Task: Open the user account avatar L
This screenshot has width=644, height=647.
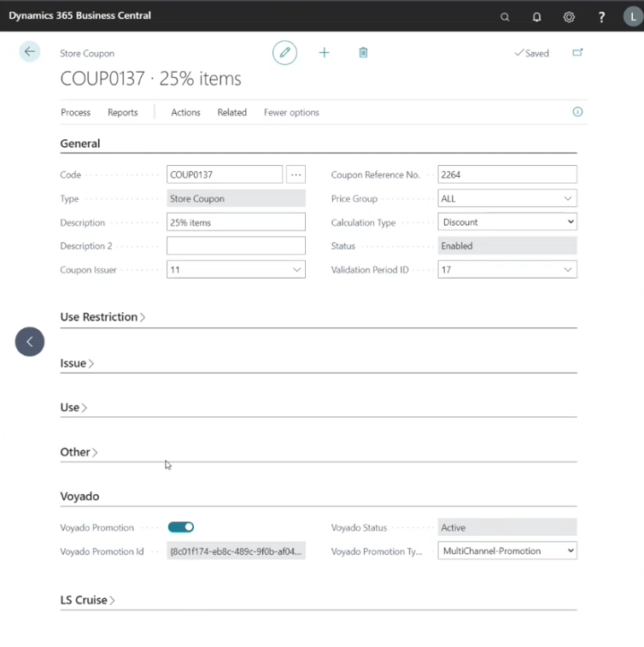Action: click(633, 17)
